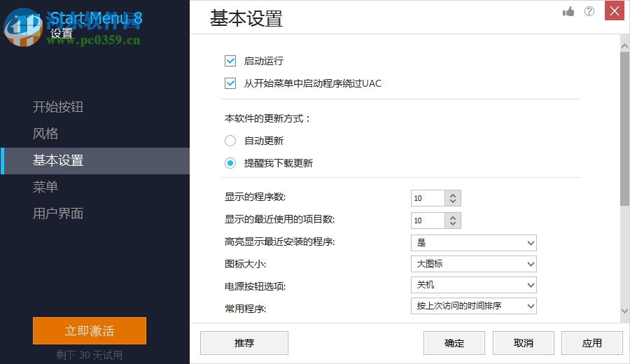Open the 图标大小 dropdown
630x364 pixels.
coord(474,264)
